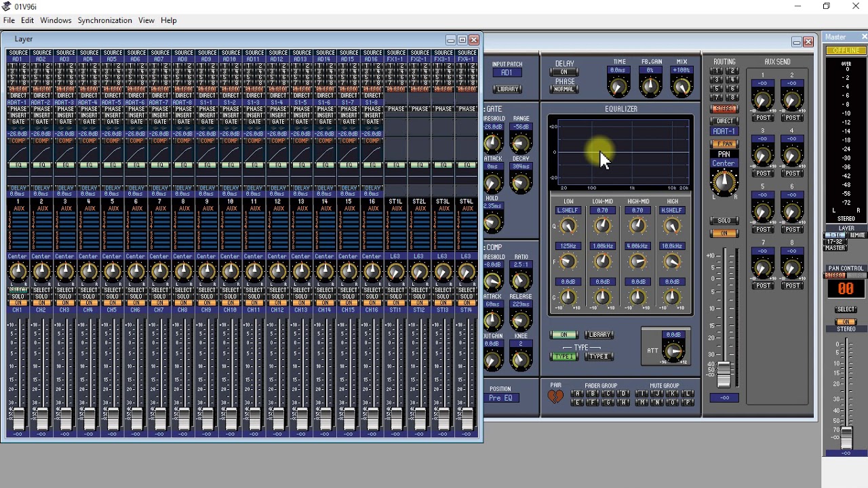Click the AUX SEND 1 level knob
The image size is (868, 488).
point(764,101)
